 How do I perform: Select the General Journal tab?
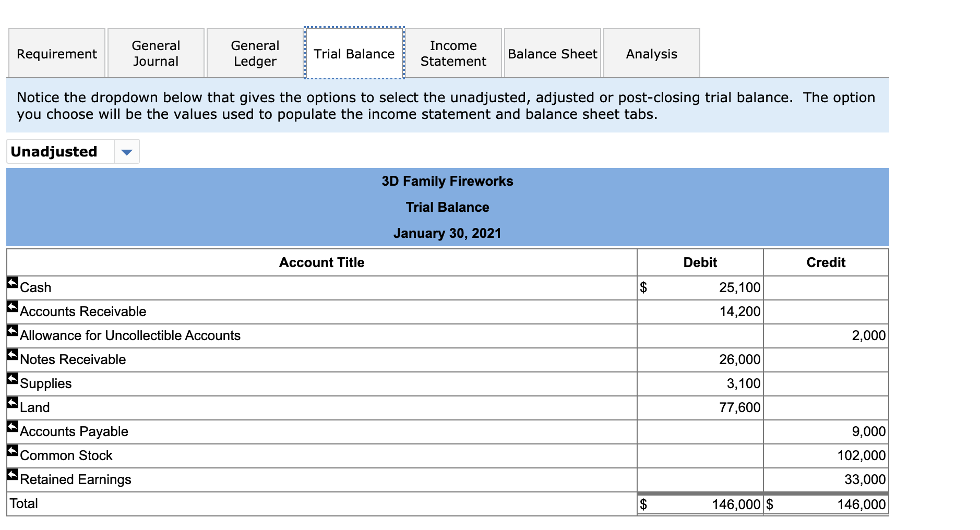tap(155, 53)
